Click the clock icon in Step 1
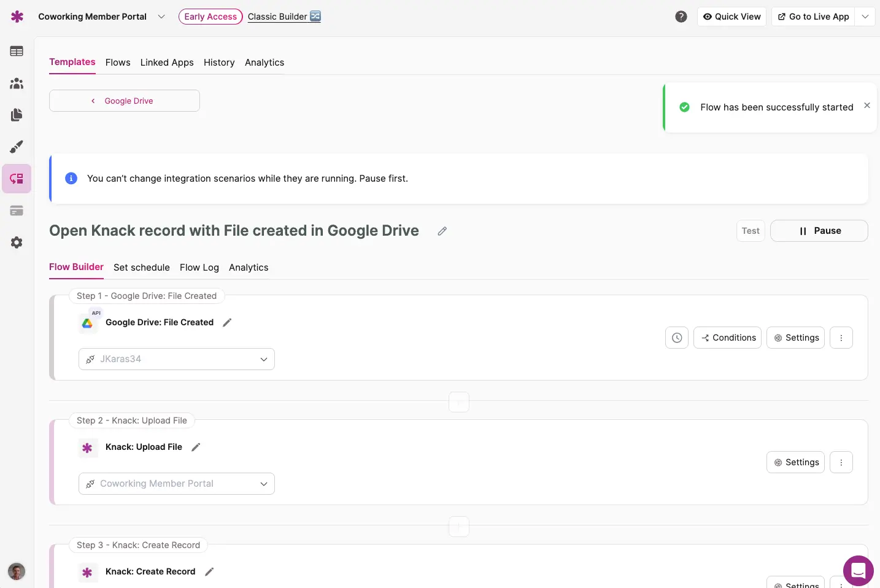 (676, 338)
